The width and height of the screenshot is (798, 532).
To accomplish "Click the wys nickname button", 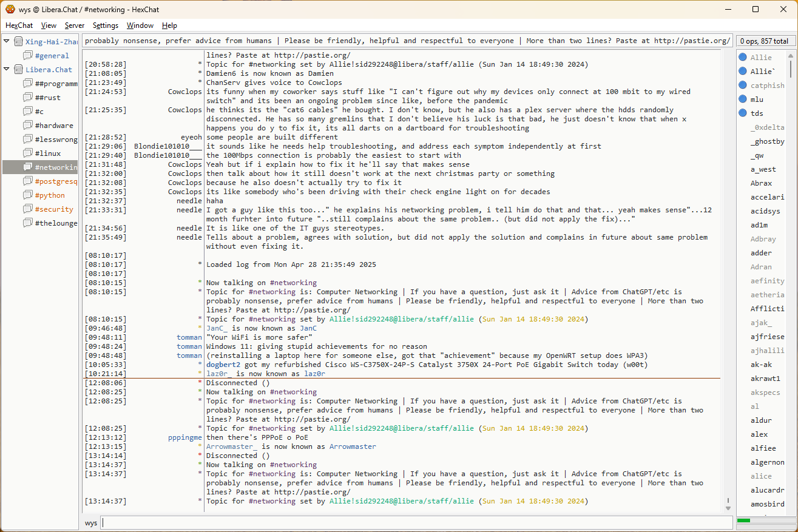I will point(90,523).
